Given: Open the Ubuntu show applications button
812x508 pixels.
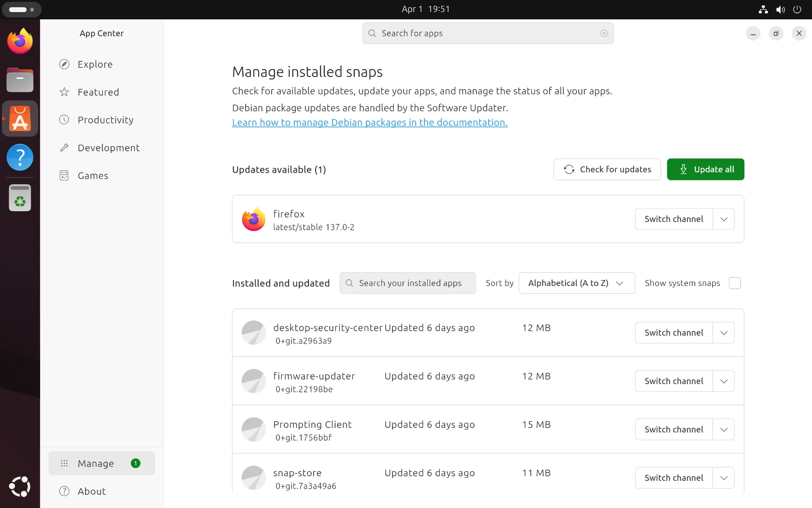Looking at the screenshot, I should click(x=20, y=487).
